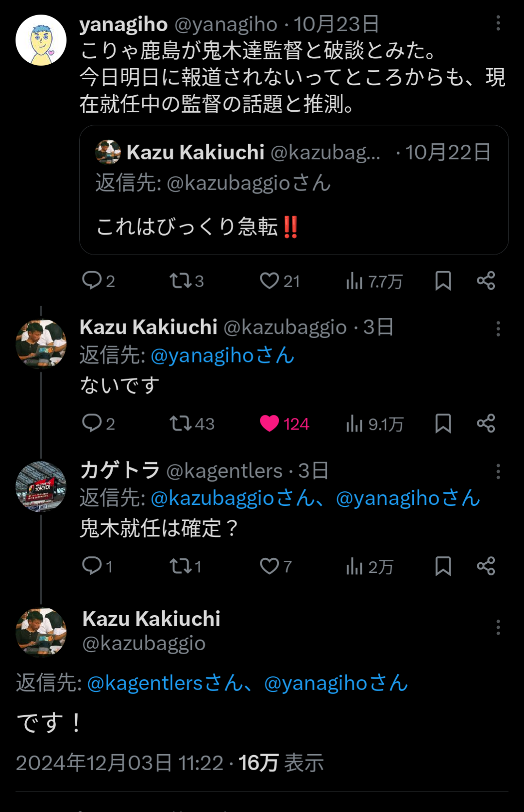The image size is (524, 812).
Task: Open more options for Kazu's ないです reply
Action: click(498, 329)
